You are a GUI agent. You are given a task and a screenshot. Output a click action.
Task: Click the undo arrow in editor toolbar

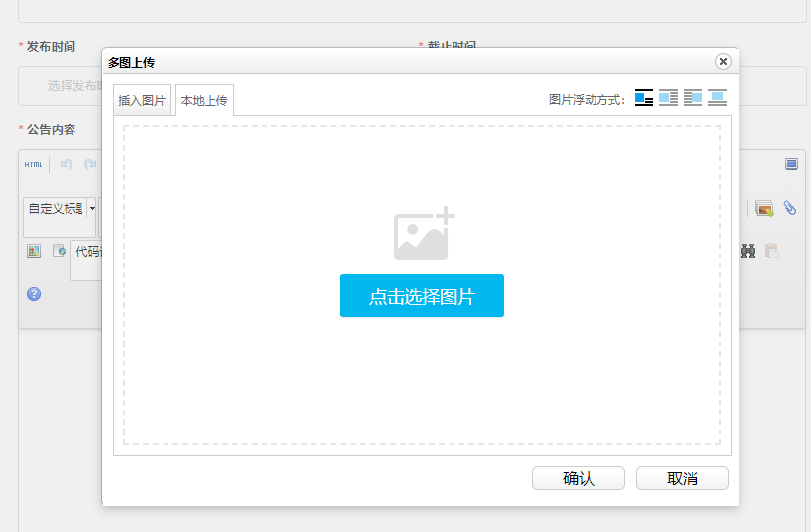[x=67, y=165]
